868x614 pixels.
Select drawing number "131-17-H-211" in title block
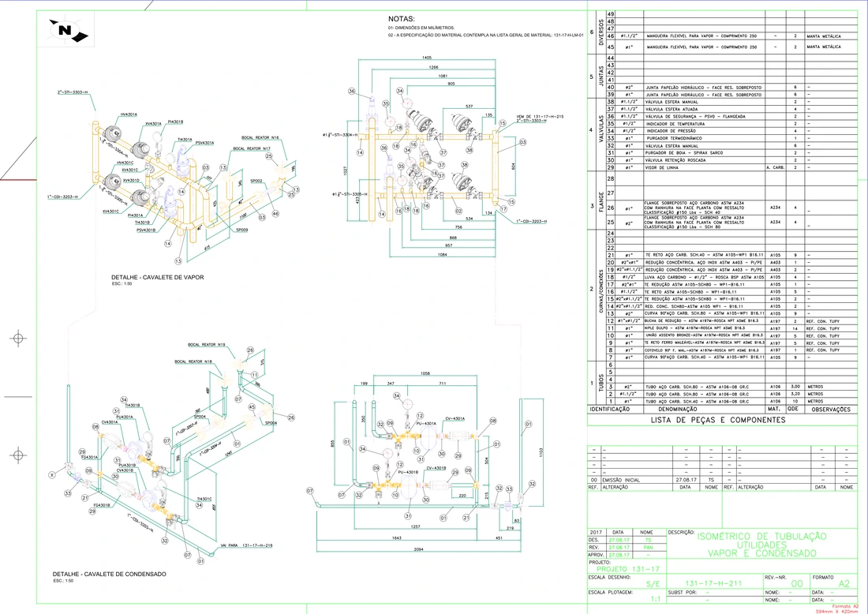(x=713, y=583)
